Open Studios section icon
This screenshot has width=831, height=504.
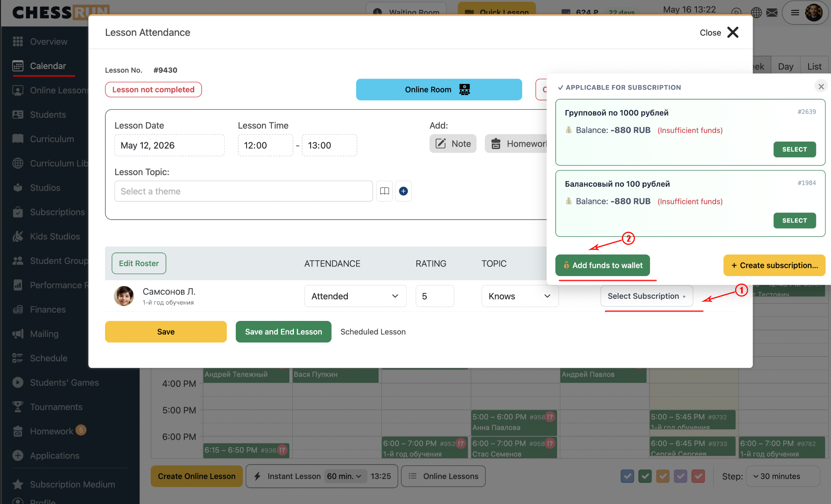(x=18, y=188)
